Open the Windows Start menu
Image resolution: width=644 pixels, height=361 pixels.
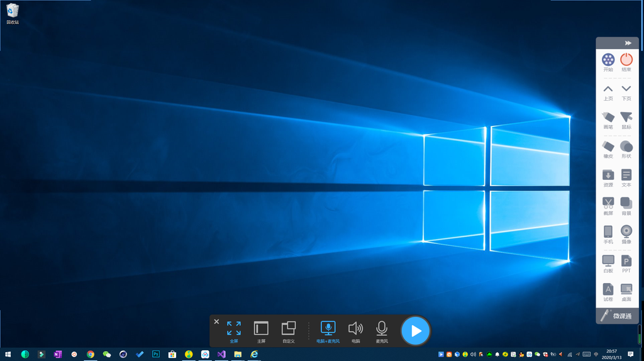tap(8, 354)
